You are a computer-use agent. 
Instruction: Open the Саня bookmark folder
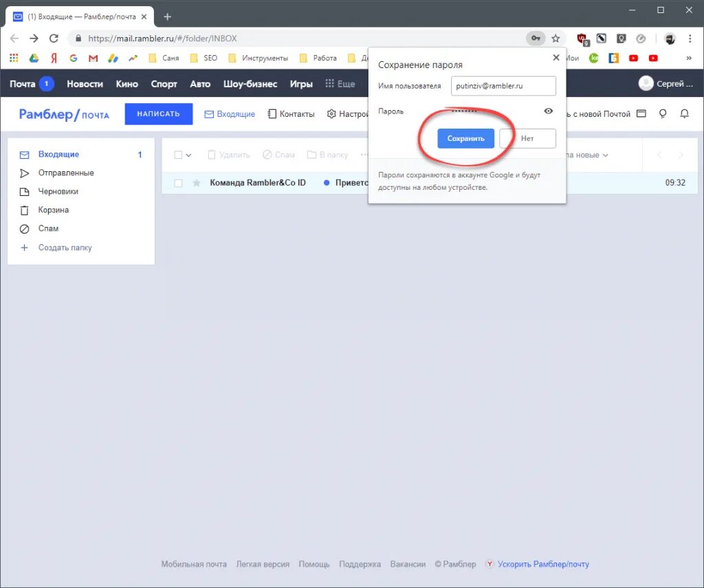click(164, 58)
